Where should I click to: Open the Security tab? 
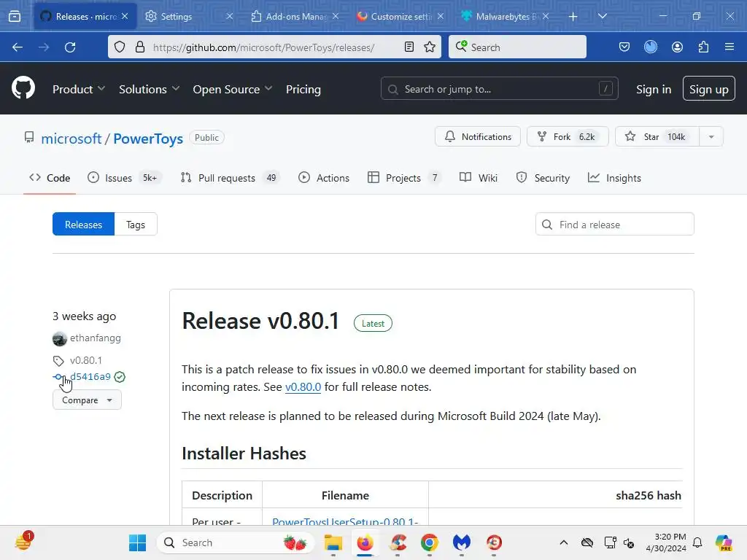coord(543,178)
